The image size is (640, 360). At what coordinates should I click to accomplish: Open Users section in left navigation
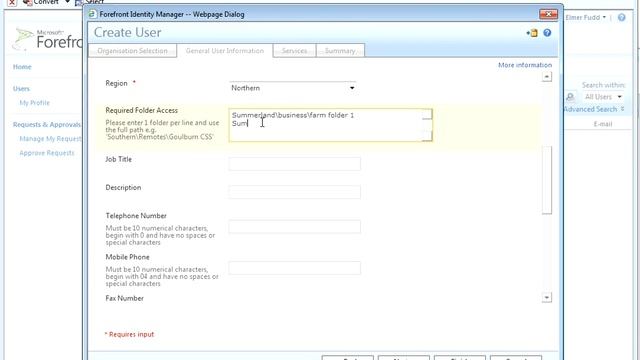point(21,89)
